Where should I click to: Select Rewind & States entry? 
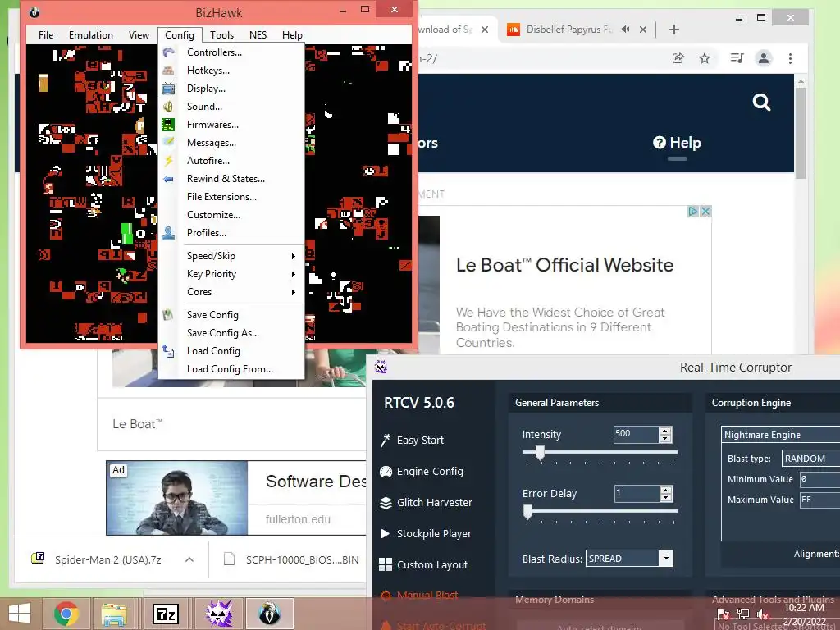231,179
